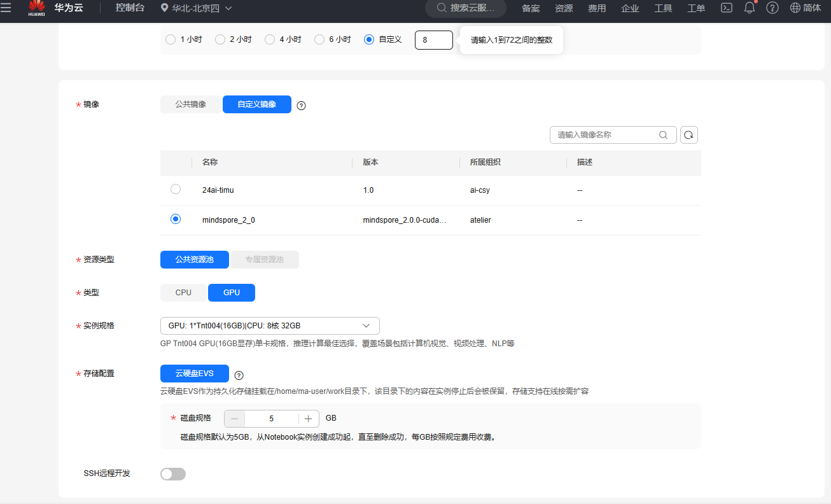Click the 所属组织 column header

pyautogui.click(x=485, y=162)
